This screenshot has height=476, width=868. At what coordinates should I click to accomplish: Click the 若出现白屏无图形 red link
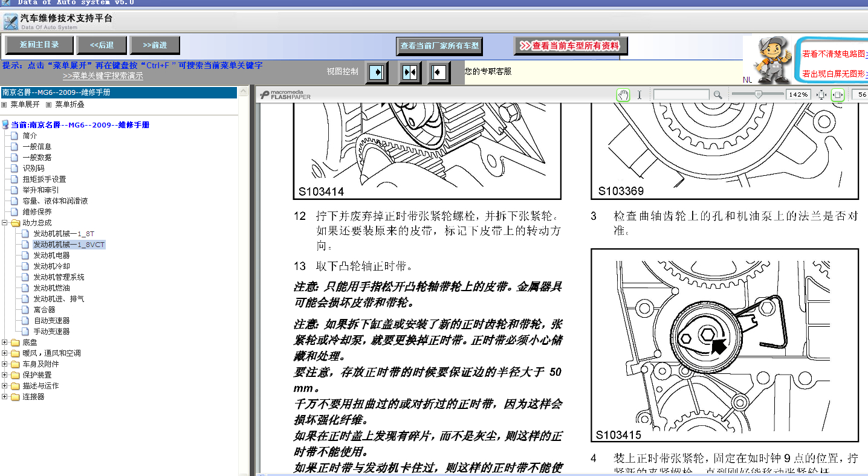835,74
